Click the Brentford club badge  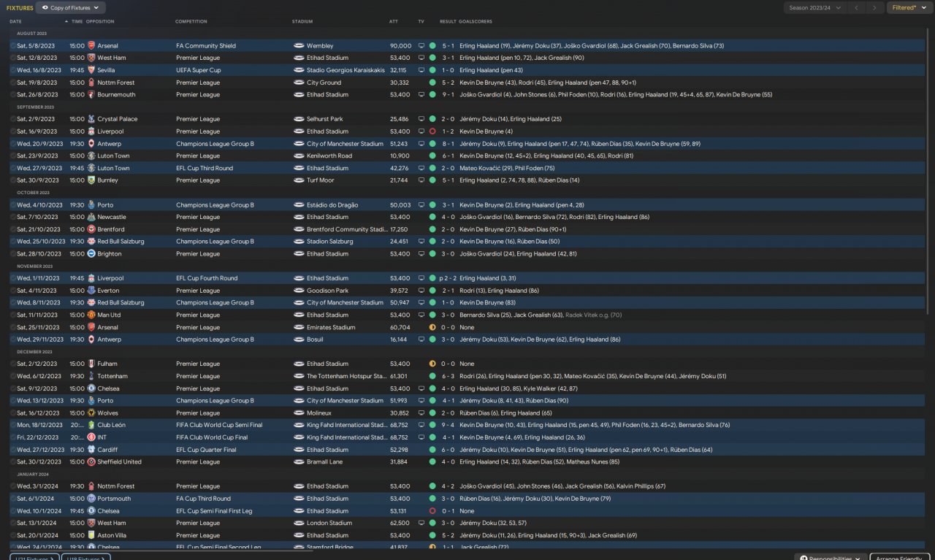pos(91,229)
